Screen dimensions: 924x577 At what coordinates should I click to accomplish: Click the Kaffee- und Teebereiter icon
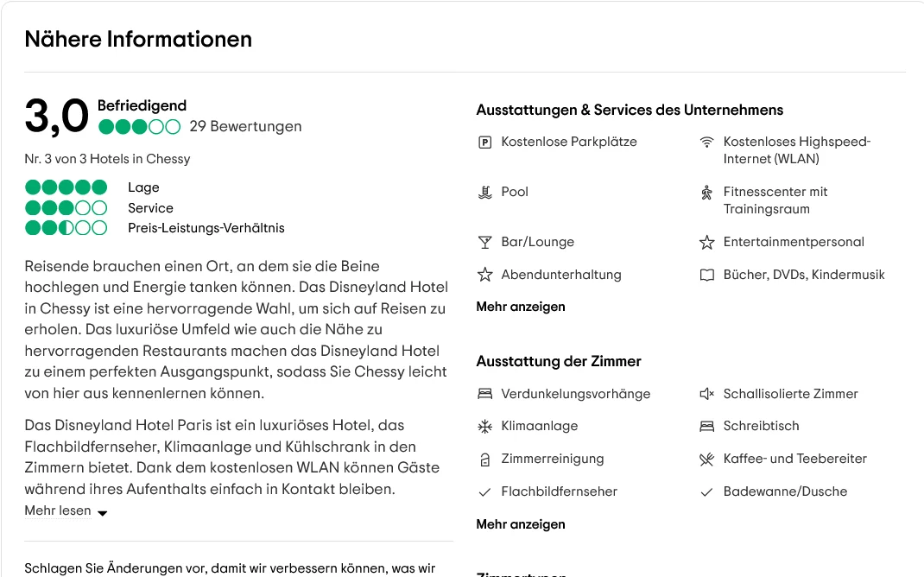(706, 459)
